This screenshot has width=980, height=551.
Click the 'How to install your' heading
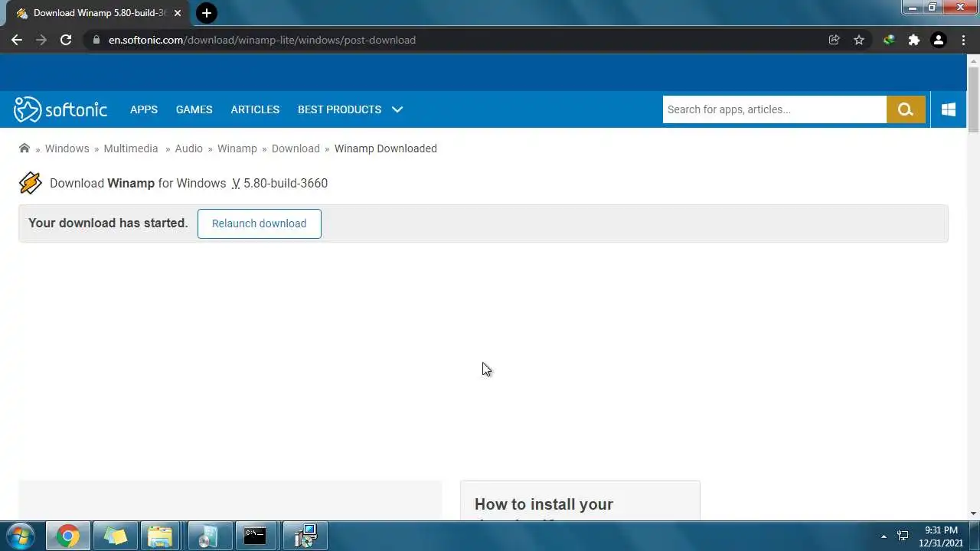click(544, 504)
